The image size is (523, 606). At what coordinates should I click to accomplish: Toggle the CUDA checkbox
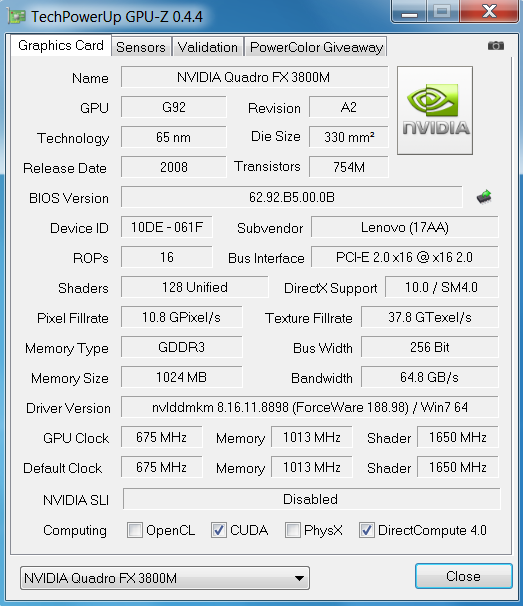pyautogui.click(x=219, y=530)
